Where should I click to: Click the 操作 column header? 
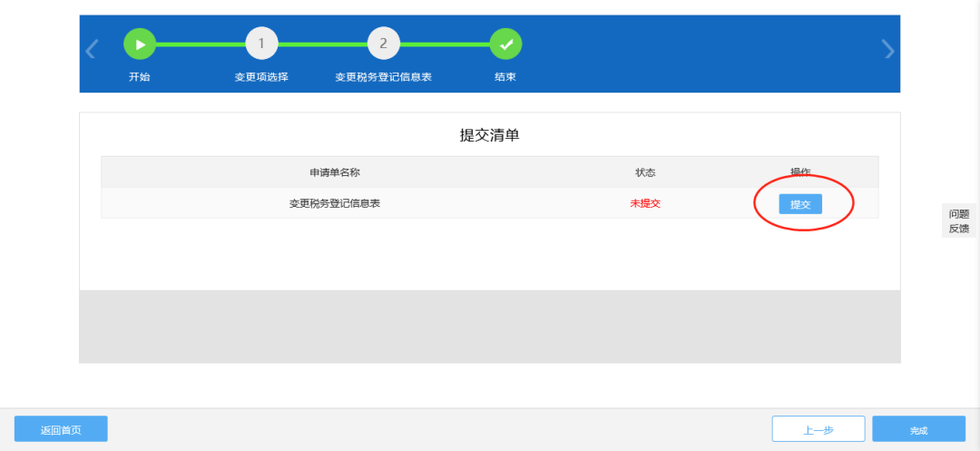(x=800, y=172)
